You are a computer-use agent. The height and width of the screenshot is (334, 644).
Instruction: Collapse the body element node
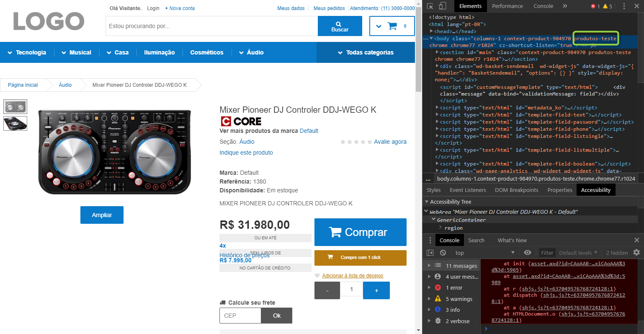[431, 39]
